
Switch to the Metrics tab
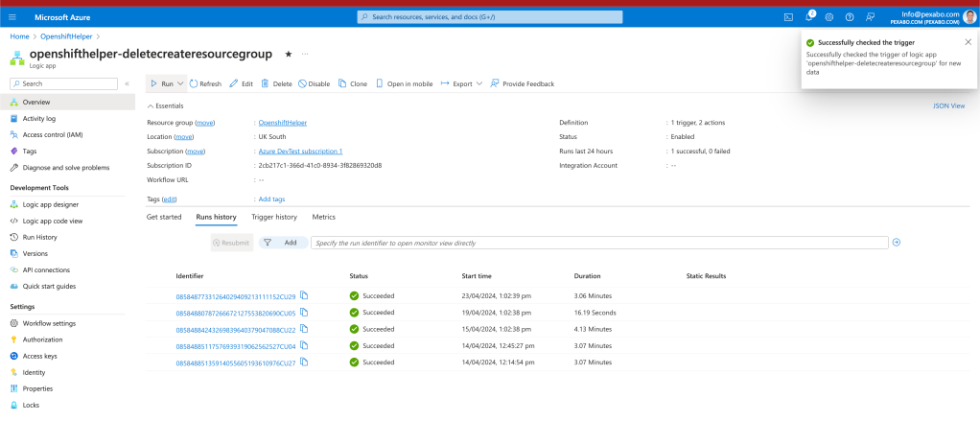(324, 218)
